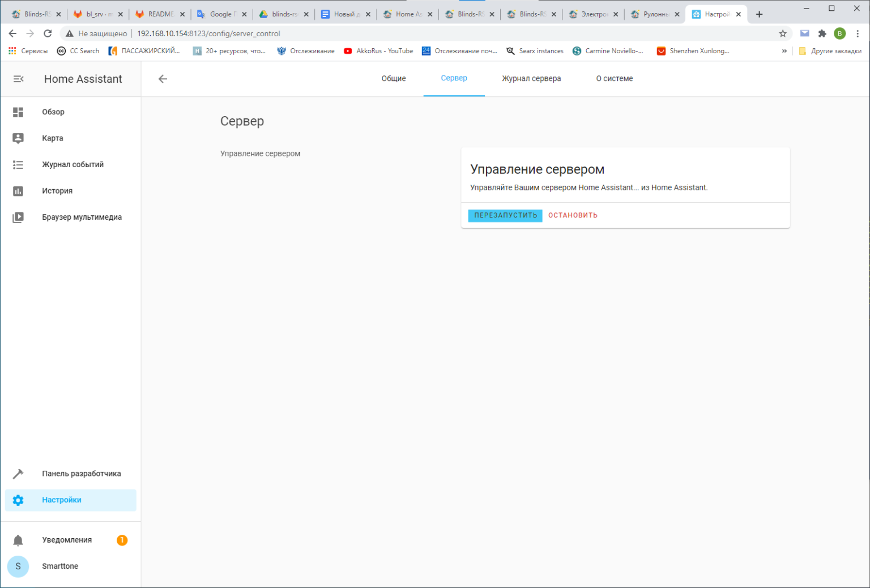Open the ПАССАЖИРСКИЙ bookmark
870x588 pixels.
tap(144, 51)
